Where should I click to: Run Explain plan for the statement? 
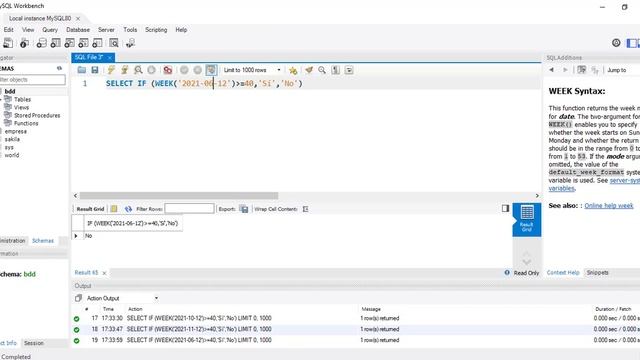pyautogui.click(x=138, y=70)
